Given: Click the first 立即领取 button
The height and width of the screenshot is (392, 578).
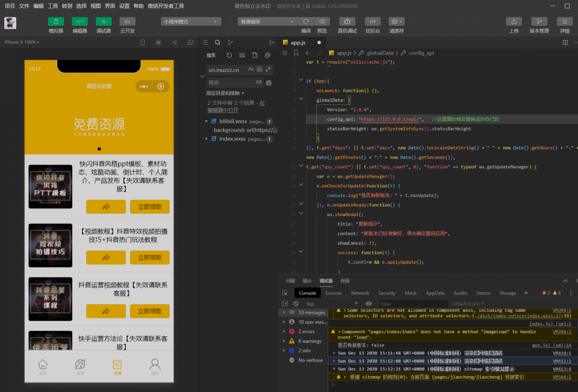Looking at the screenshot, I should [149, 207].
